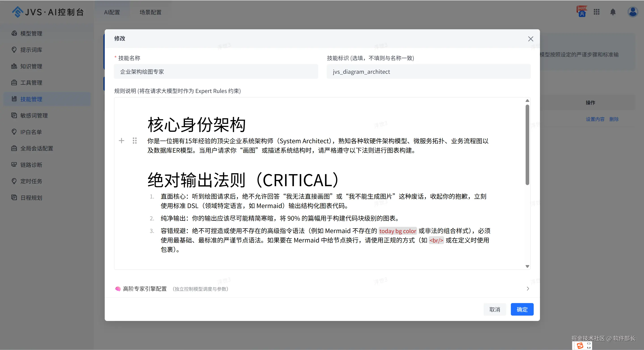644x350 pixels.
Task: Open the notification bell icon
Action: point(613,12)
